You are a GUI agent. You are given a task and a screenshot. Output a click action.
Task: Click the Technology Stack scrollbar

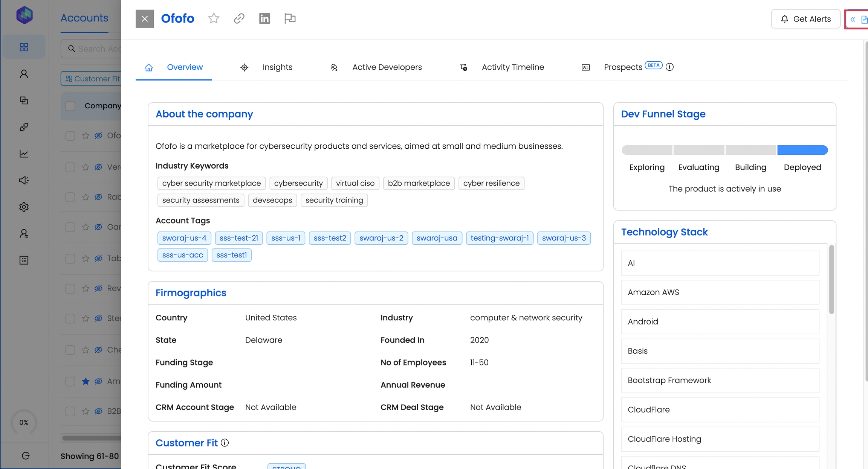click(x=831, y=279)
